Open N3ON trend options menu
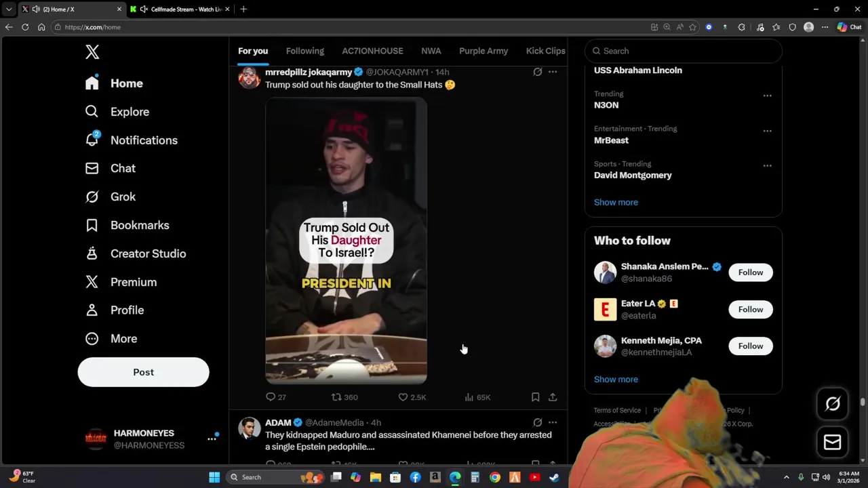868x488 pixels. click(767, 96)
